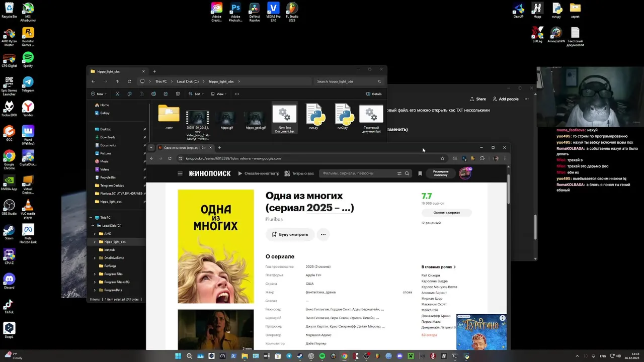
Task: Select run.py file in Explorer
Action: tap(313, 117)
